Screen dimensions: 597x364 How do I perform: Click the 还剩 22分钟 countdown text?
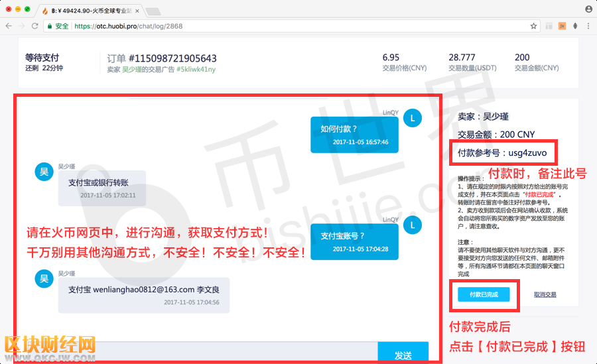coord(44,68)
